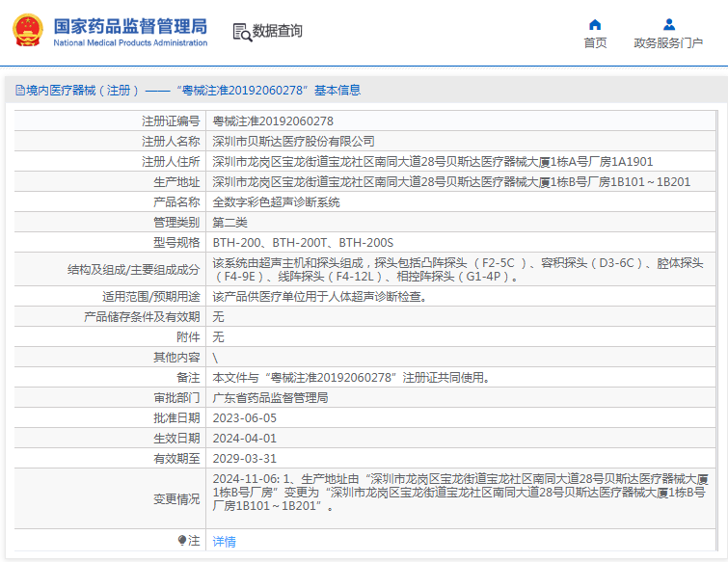The image size is (728, 562).
Task: Click the 附件 row label
Action: tap(188, 337)
